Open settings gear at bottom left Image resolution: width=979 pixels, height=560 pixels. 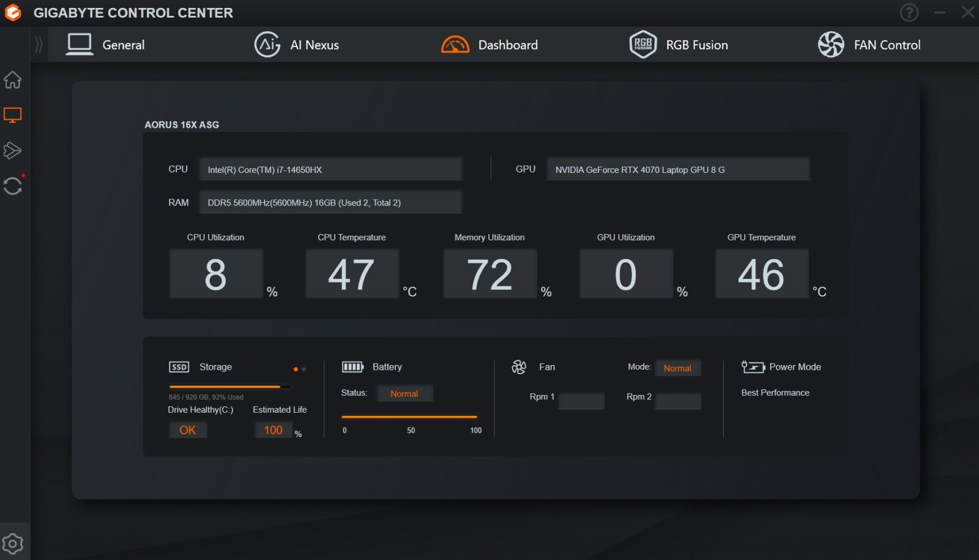click(13, 543)
